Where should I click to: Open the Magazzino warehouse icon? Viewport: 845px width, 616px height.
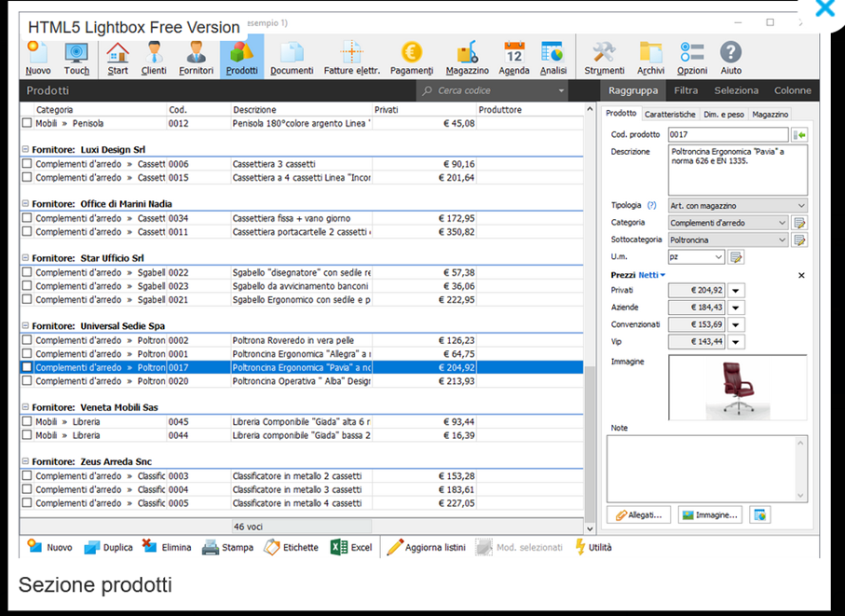point(467,58)
